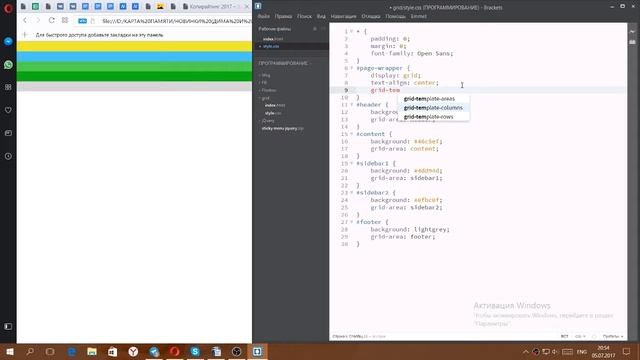Open Отладка menu in Brackets

click(371, 16)
